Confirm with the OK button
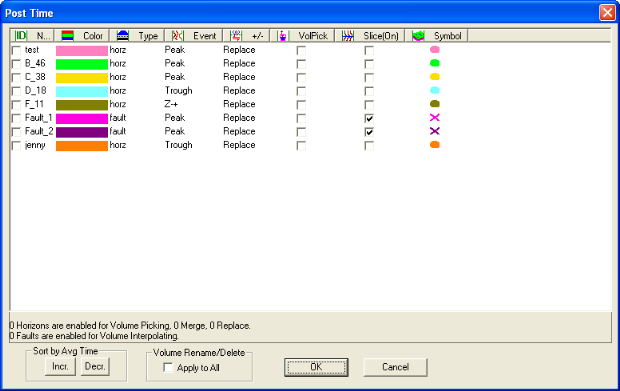The height and width of the screenshot is (391, 620). point(316,367)
